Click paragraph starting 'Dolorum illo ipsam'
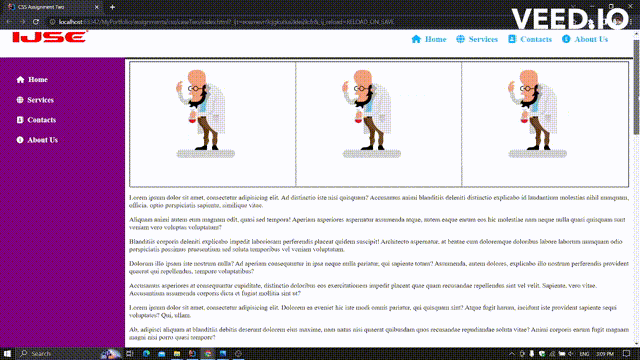The image size is (640, 360). (x=379, y=267)
